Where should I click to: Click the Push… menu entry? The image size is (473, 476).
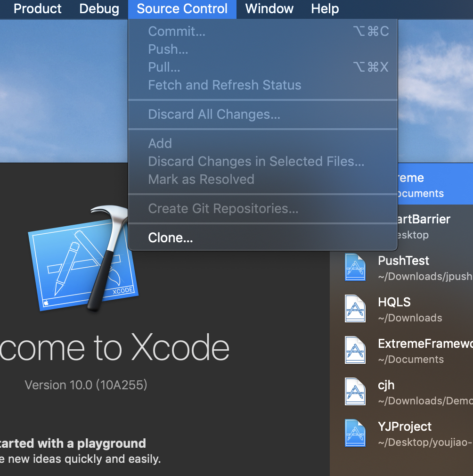click(x=263, y=49)
